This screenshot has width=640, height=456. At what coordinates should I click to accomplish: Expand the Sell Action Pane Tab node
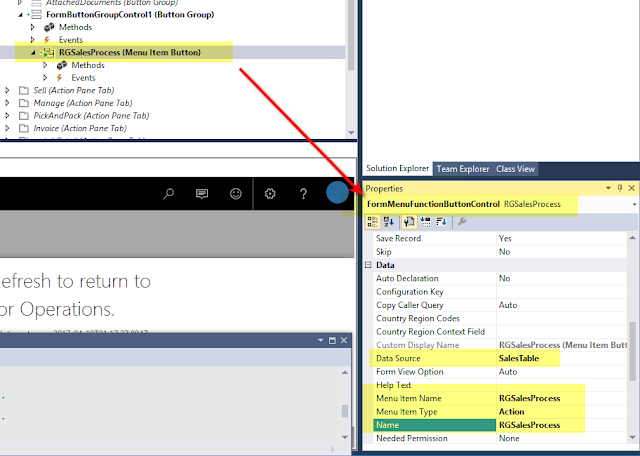tap(7, 90)
